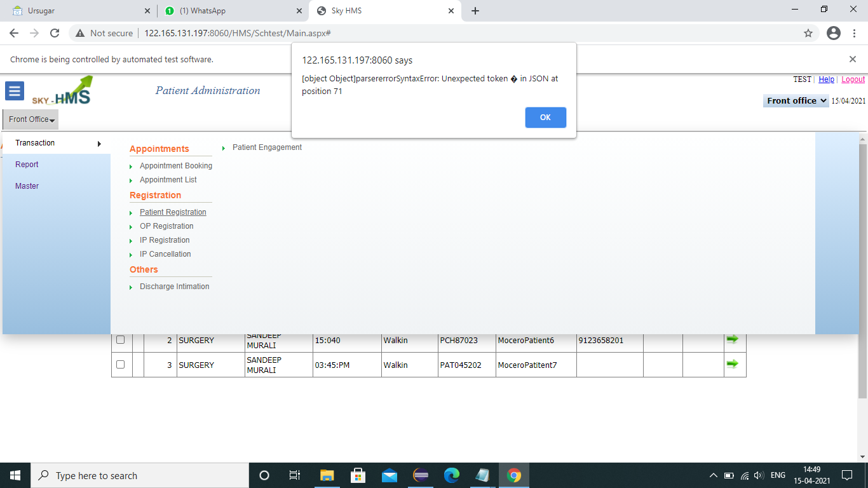This screenshot has width=868, height=488.
Task: Open Patient Engagement
Action: click(267, 147)
